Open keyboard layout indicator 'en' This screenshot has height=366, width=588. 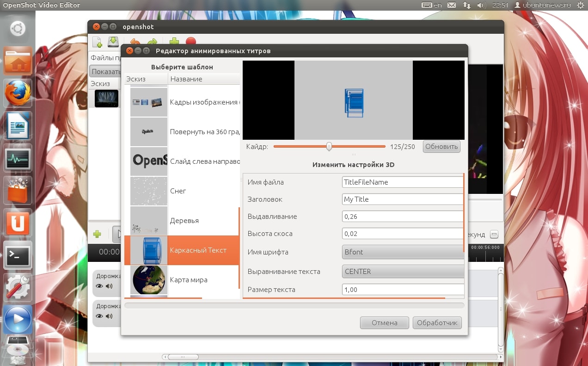[x=432, y=5]
